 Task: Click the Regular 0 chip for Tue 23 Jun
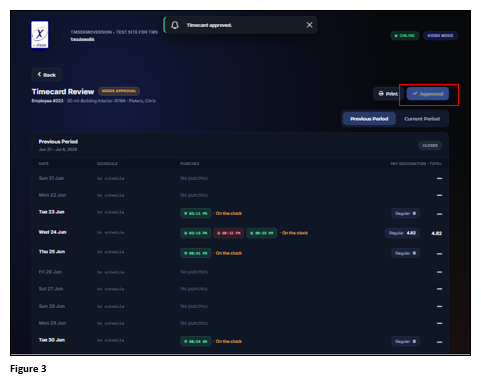(405, 213)
